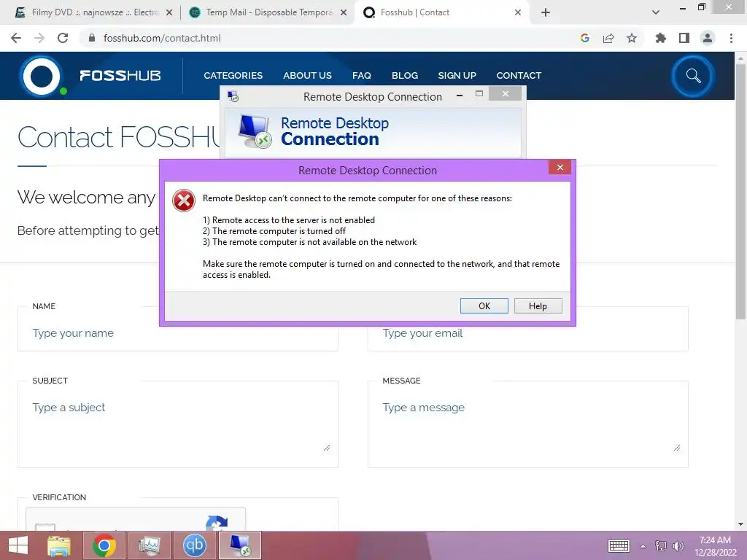Screen dimensions: 747x560
Task: Open the Chrome profile avatar
Action: 708,38
